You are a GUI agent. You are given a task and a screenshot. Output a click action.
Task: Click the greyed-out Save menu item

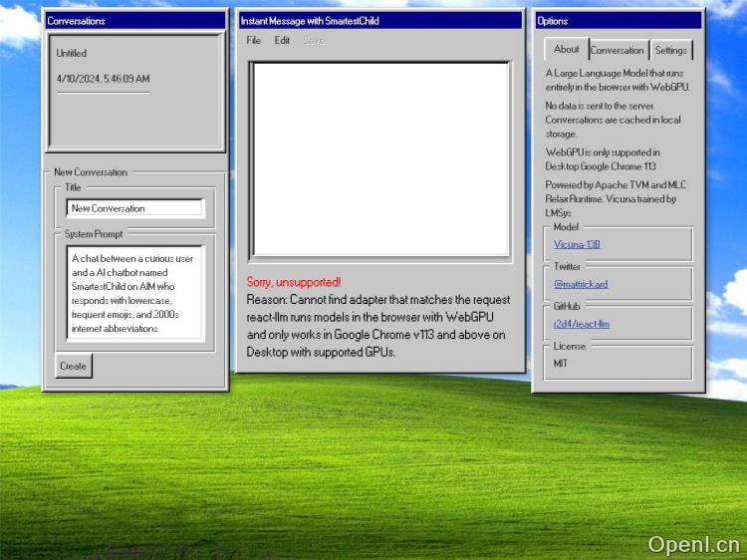click(313, 41)
